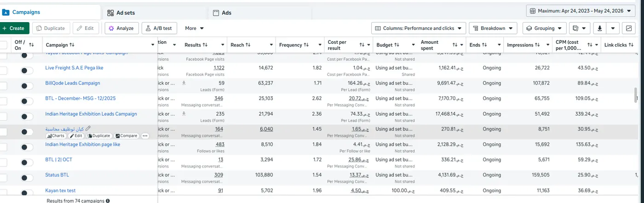Toggle Indian Heritage Exhibition page like switch
This screenshot has width=644, height=203.
tap(27, 147)
